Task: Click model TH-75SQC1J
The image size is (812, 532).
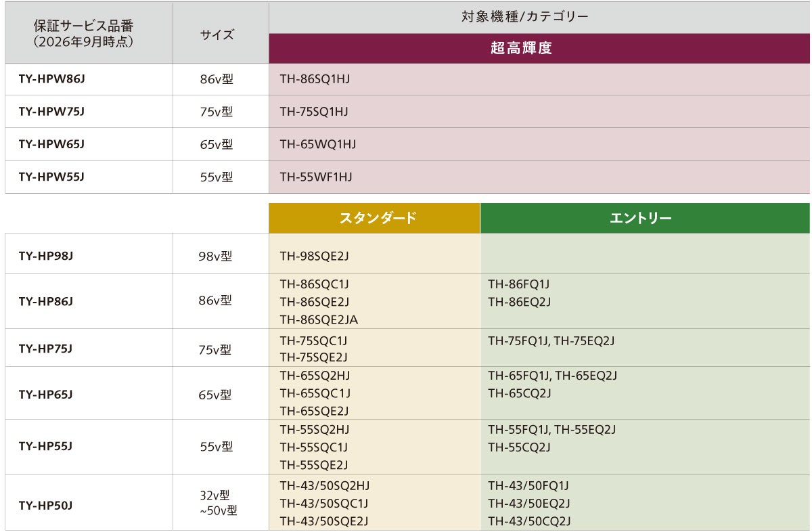Action: [313, 340]
